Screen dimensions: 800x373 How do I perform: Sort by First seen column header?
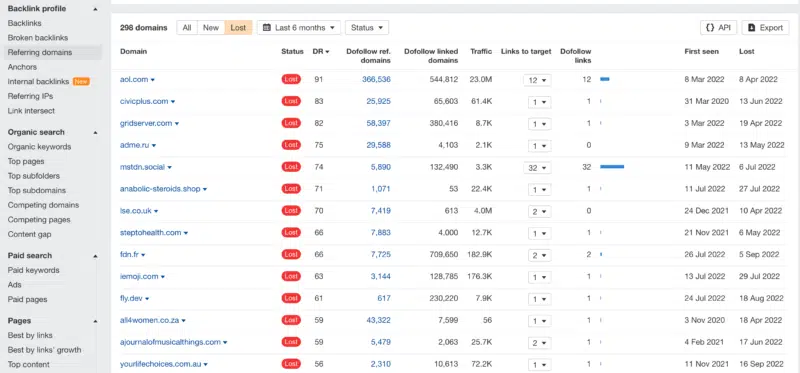click(702, 52)
